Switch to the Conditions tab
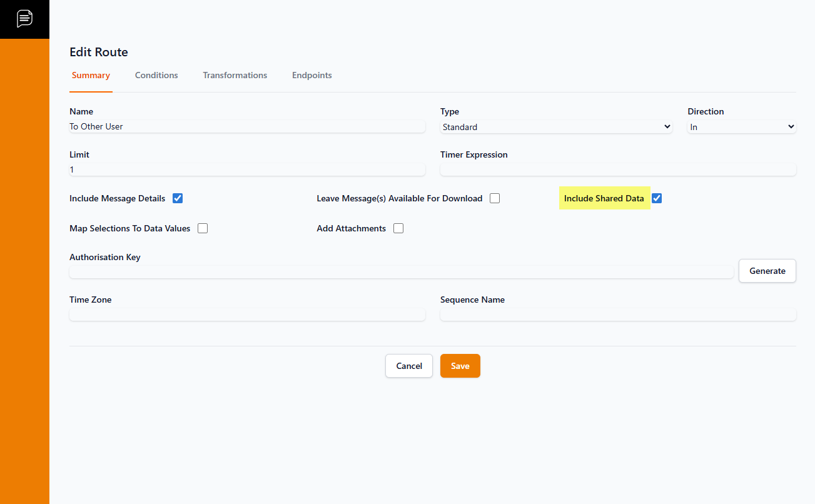This screenshot has width=815, height=504. click(156, 75)
